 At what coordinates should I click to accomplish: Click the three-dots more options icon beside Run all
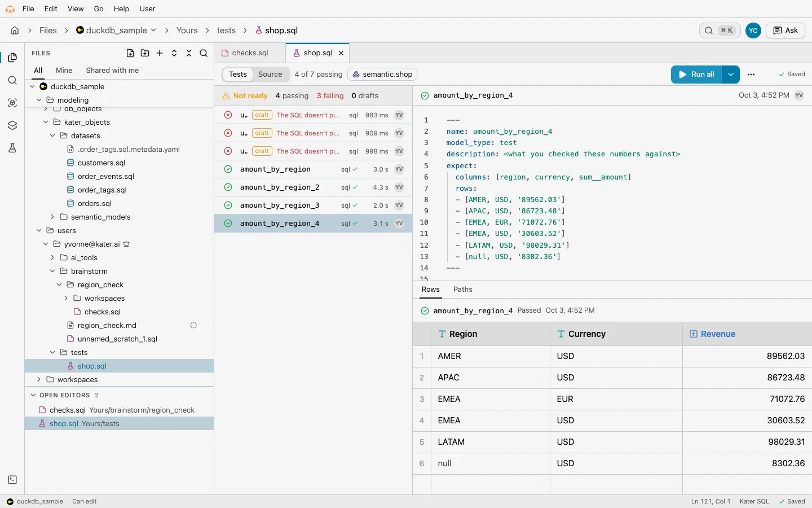(751, 74)
